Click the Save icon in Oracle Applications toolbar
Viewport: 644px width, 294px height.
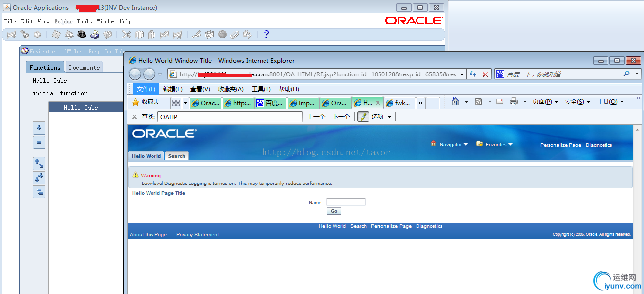click(56, 35)
